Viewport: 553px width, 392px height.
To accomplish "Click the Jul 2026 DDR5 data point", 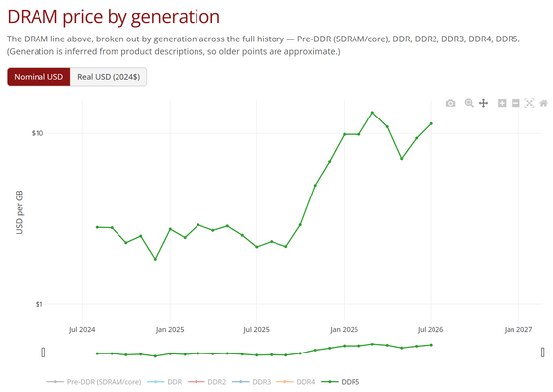I will tap(431, 123).
